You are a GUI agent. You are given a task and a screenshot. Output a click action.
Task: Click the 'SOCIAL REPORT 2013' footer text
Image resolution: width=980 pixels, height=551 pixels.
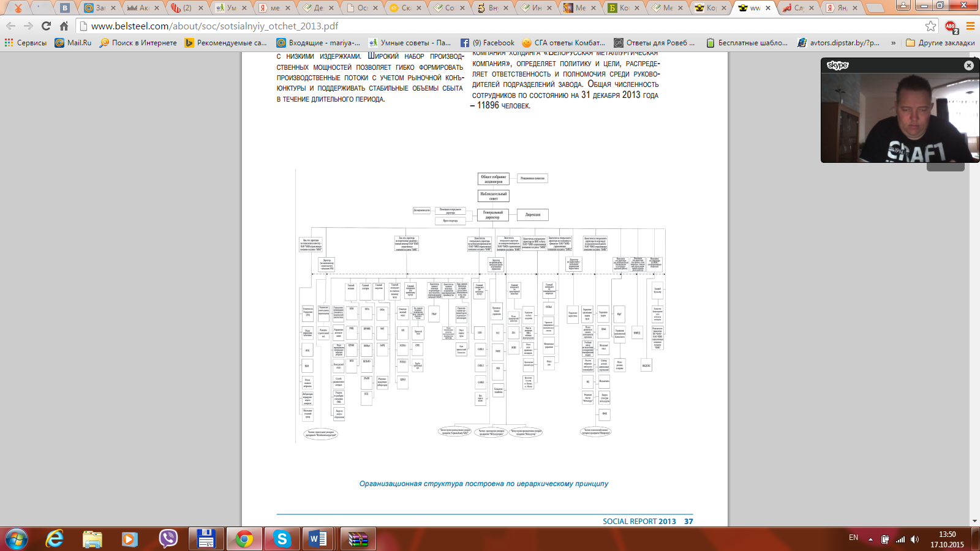click(639, 522)
